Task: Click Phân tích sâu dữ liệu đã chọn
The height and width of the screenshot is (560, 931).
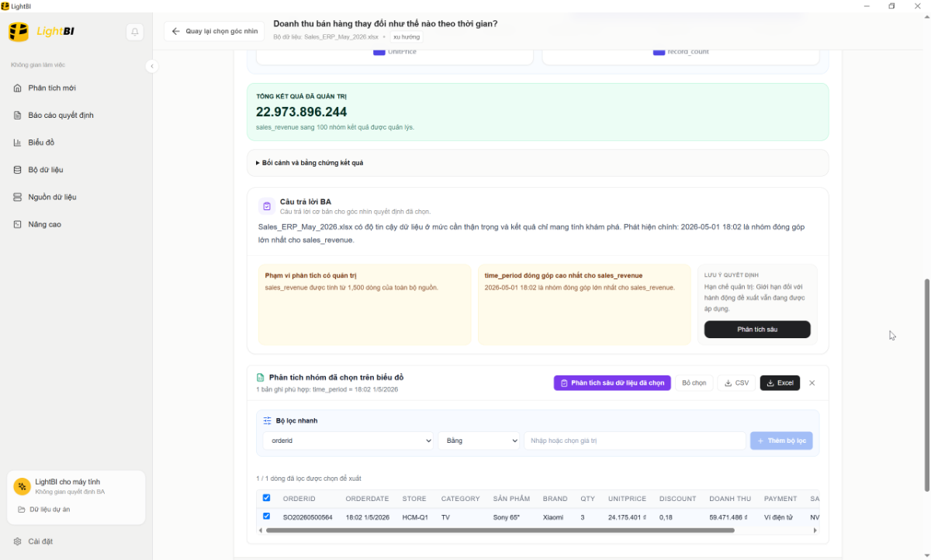Action: [x=612, y=383]
